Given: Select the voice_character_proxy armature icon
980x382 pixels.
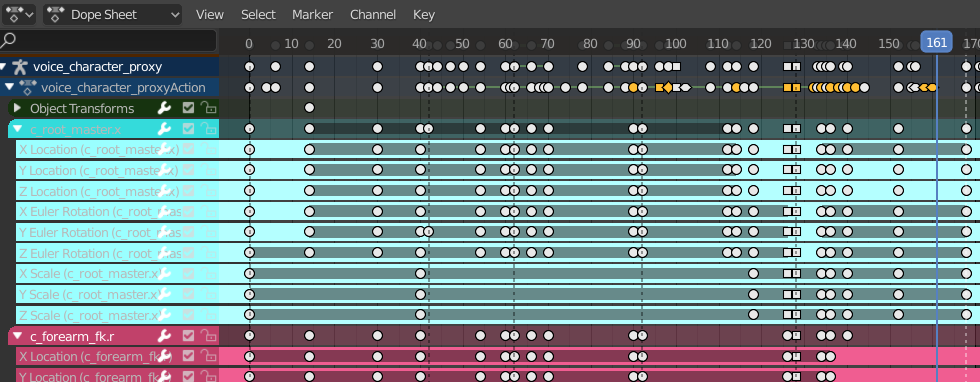Looking at the screenshot, I should point(20,67).
